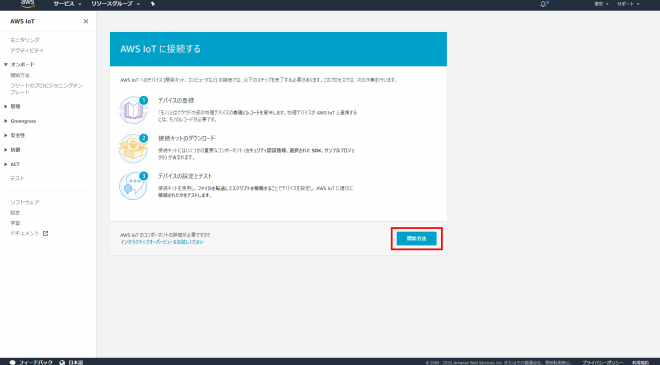Open モニタリング in the sidebar
This screenshot has width=660, height=365.
coord(25,40)
